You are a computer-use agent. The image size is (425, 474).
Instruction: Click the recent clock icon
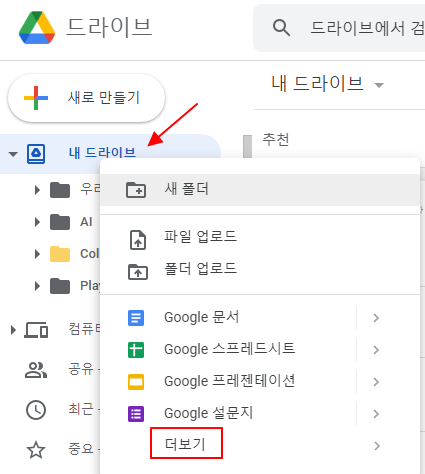36,410
